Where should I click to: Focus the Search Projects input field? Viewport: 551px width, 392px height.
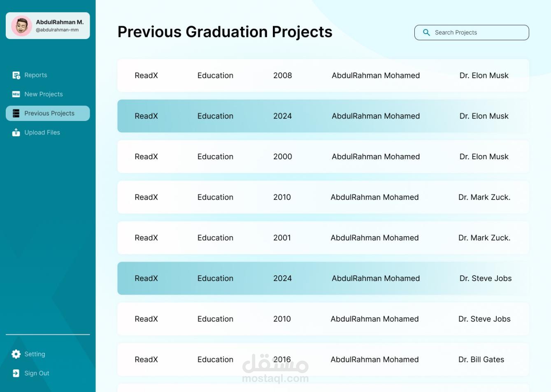click(477, 32)
